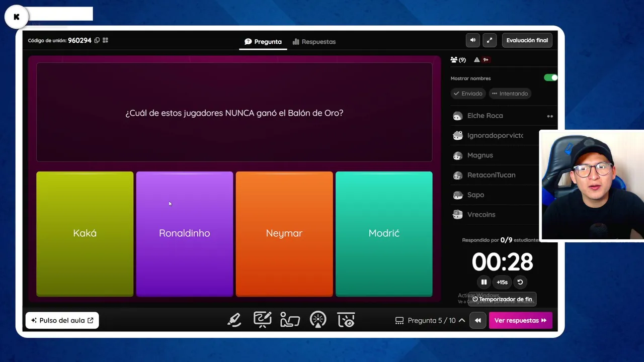Click the Temporizador de fin tooltip
This screenshot has height=362, width=644.
[502, 299]
